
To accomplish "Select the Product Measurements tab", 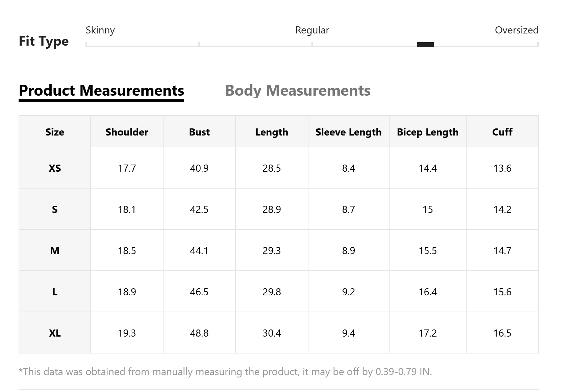I will coord(101,91).
